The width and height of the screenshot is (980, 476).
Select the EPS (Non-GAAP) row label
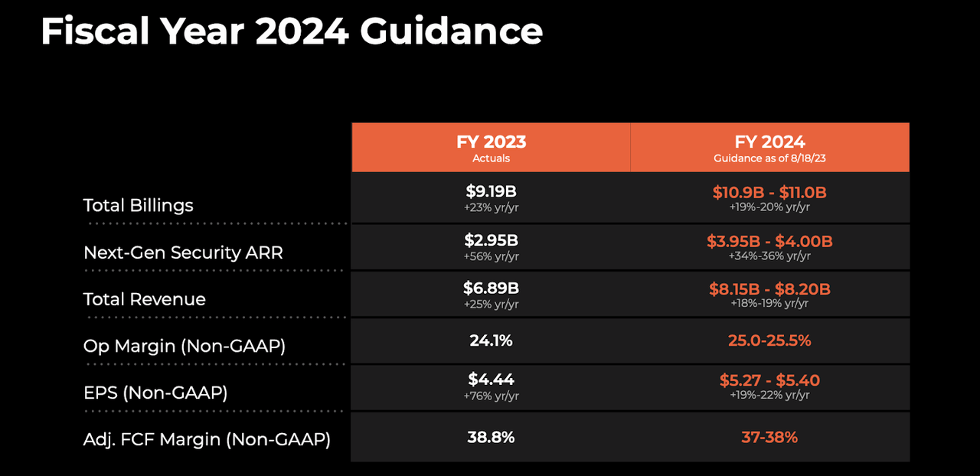click(x=155, y=393)
